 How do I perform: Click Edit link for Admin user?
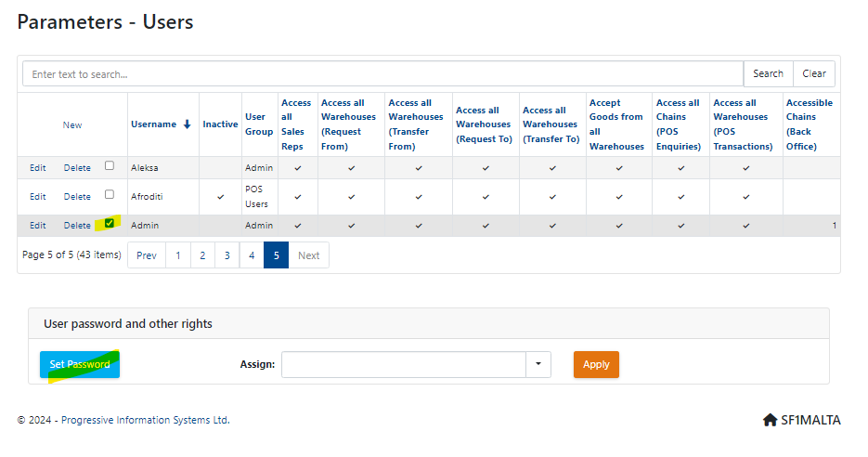click(x=37, y=226)
